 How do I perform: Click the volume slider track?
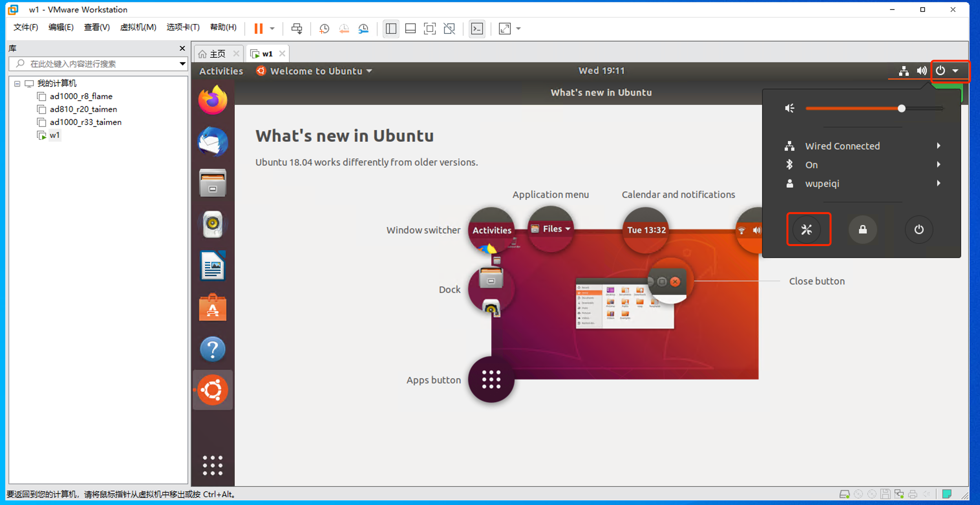(852, 108)
